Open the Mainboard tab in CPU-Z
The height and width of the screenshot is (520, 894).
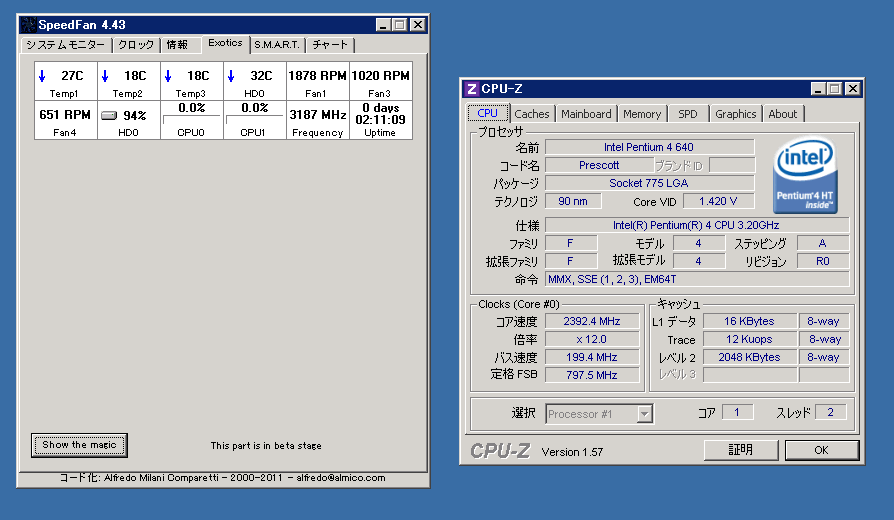click(586, 114)
